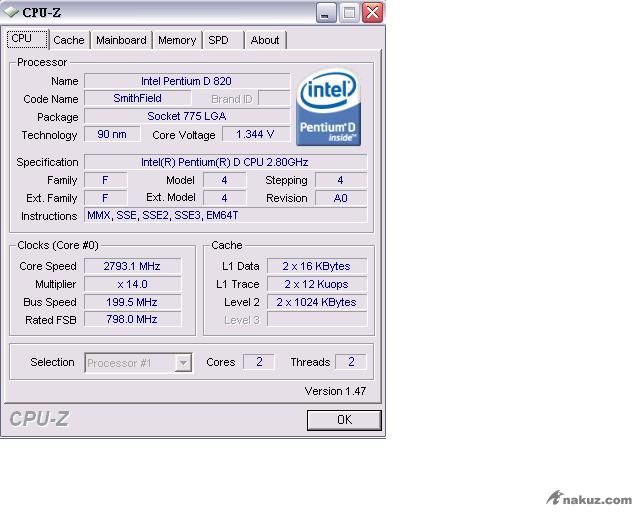Switch to the Cache tab
The height and width of the screenshot is (512, 640).
click(x=69, y=40)
